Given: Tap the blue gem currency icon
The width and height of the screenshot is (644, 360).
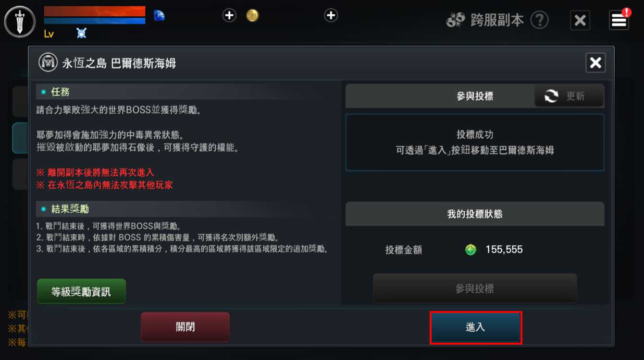Looking at the screenshot, I should point(159,15).
